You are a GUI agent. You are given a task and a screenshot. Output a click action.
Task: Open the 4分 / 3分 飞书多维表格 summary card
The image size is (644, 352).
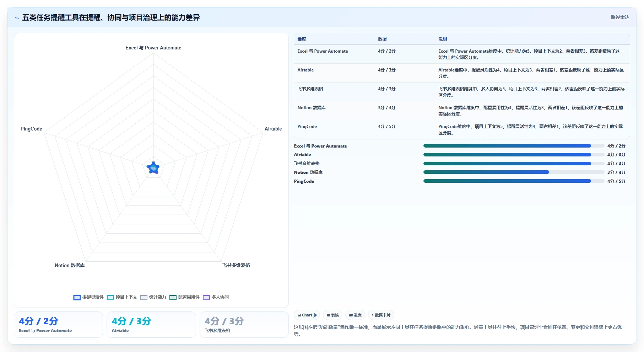point(244,325)
